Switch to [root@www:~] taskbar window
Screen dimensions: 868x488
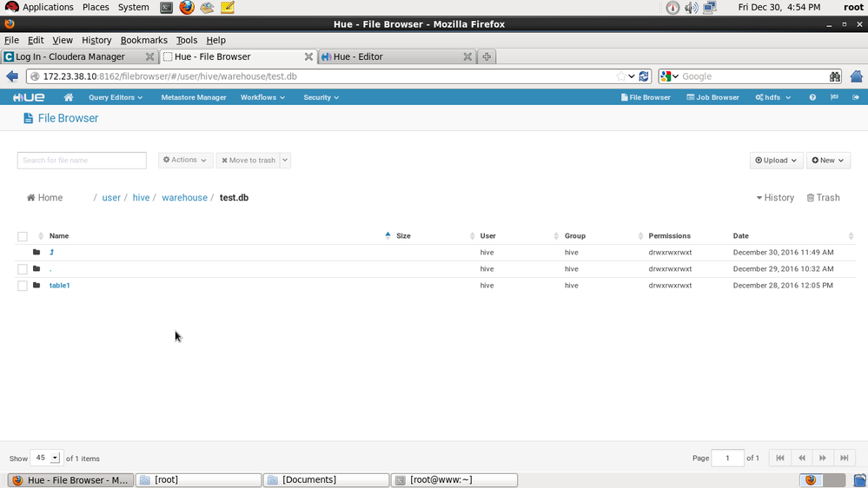454,479
